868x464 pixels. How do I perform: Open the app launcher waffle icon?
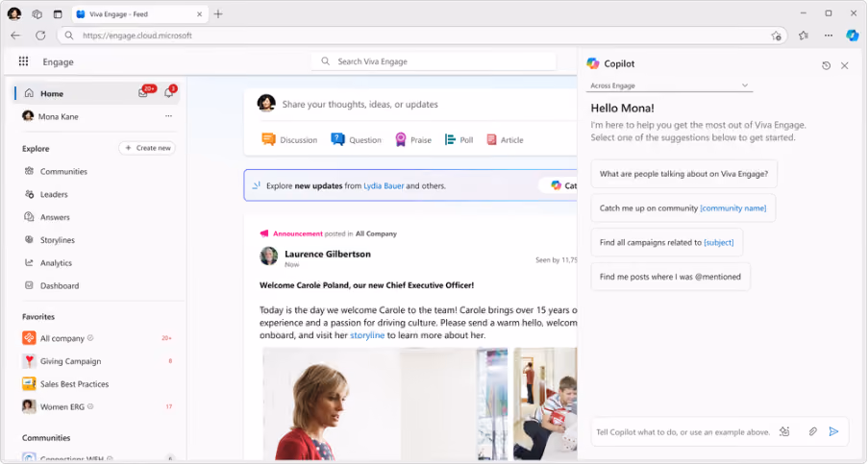tap(23, 61)
